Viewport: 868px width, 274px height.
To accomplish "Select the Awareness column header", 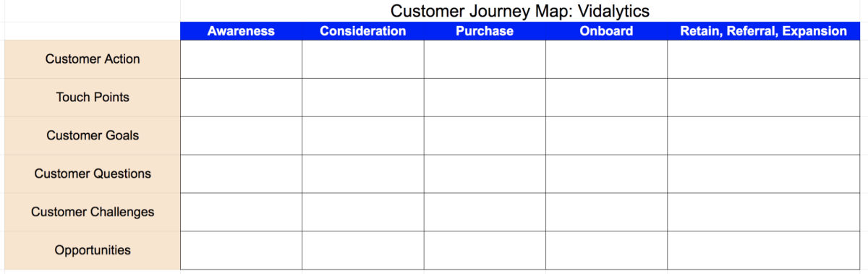I will click(241, 31).
